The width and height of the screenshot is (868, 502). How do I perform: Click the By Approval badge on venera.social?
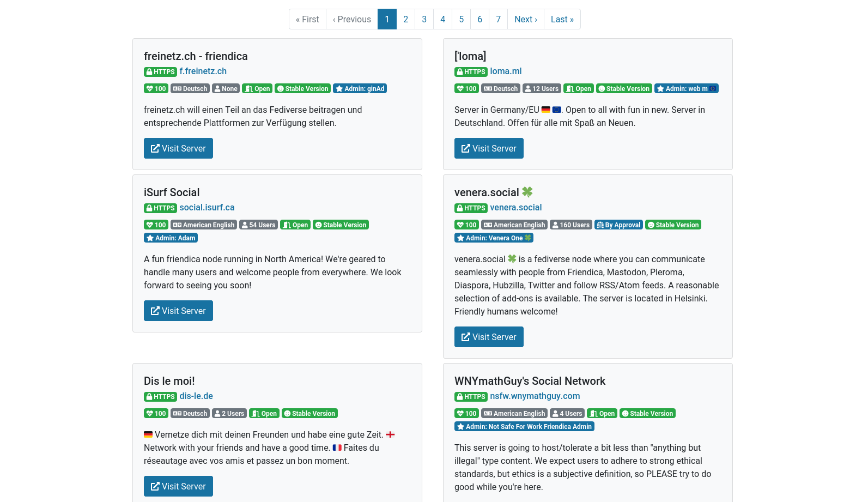point(618,225)
